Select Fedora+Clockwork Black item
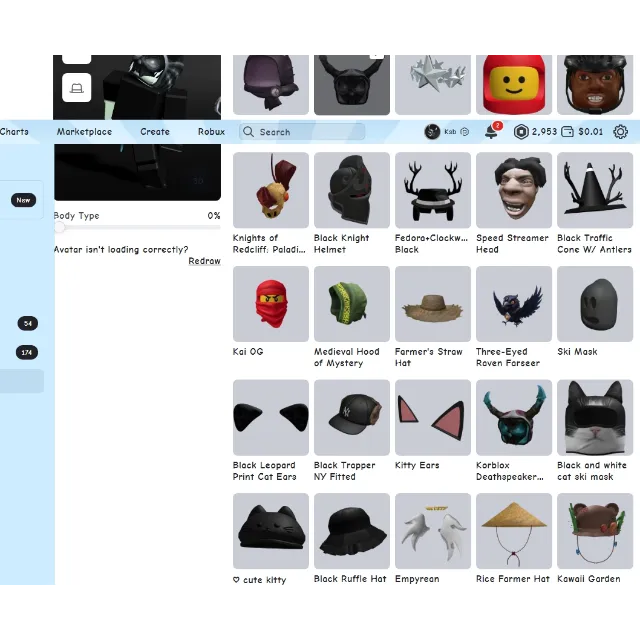The width and height of the screenshot is (640, 640). coord(433,190)
